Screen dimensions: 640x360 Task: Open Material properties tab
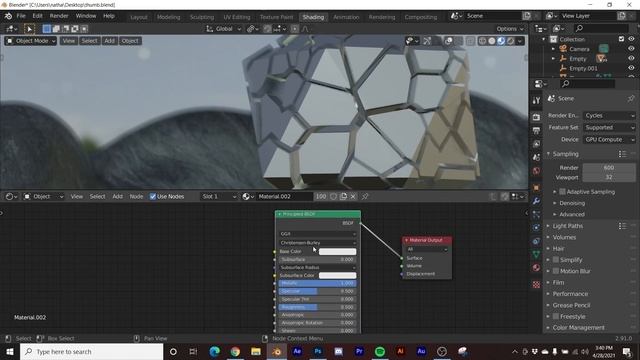click(x=536, y=268)
